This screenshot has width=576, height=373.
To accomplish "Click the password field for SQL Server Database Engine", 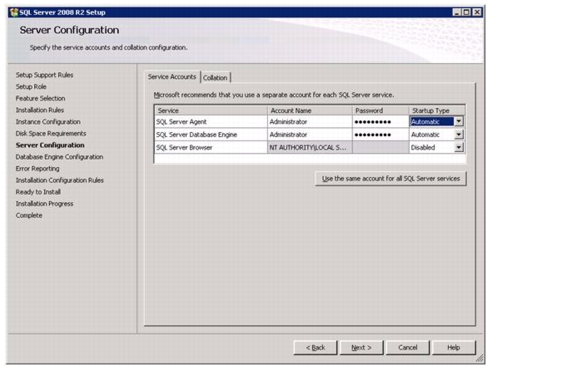I will point(381,135).
